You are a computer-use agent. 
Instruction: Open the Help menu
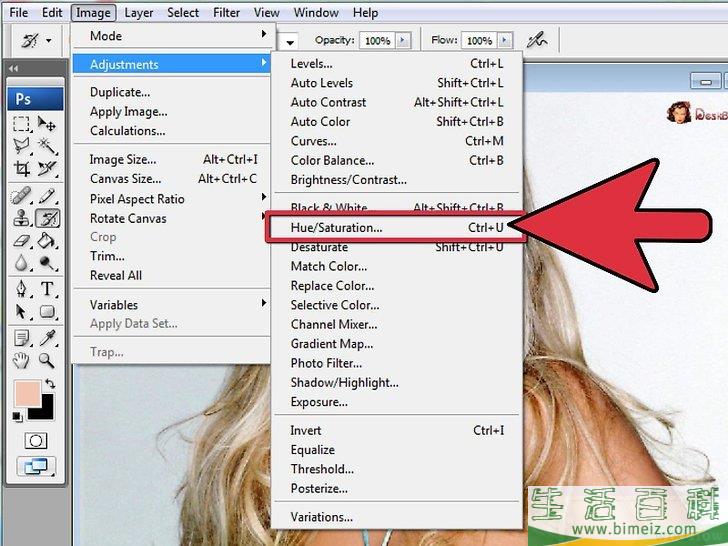pos(365,13)
